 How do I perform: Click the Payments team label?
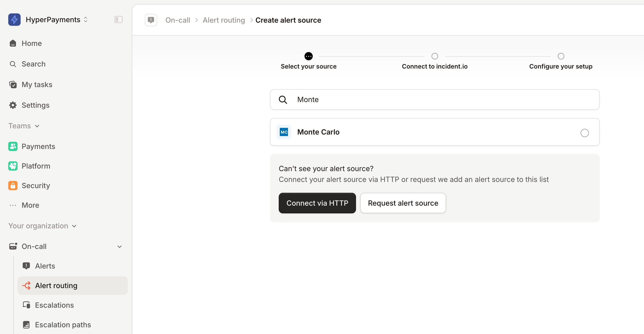coord(38,146)
